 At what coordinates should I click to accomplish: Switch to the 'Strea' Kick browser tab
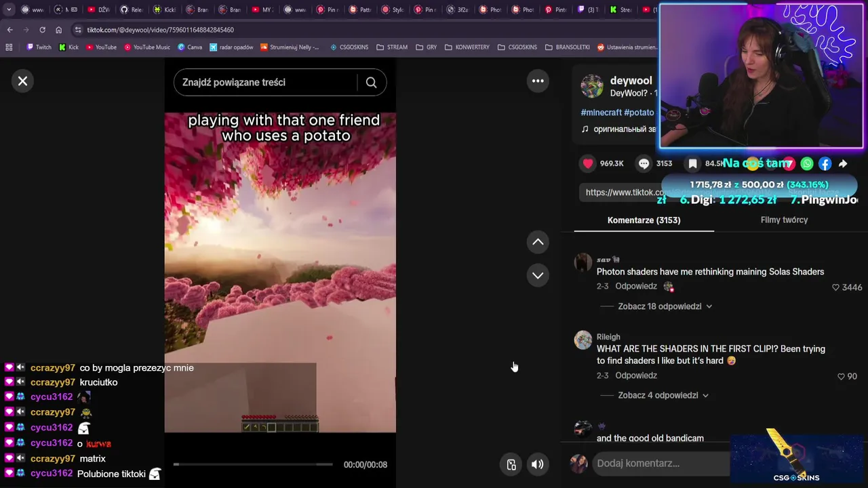[x=621, y=9]
